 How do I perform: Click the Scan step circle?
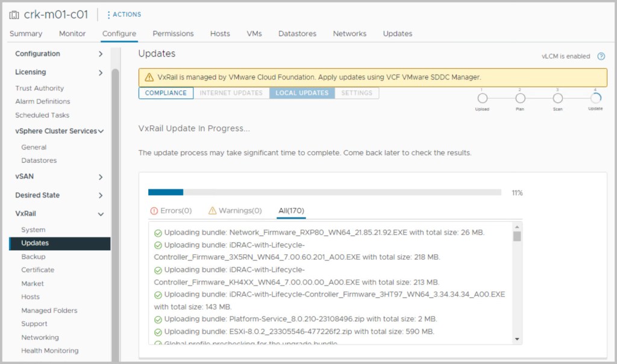tap(558, 98)
